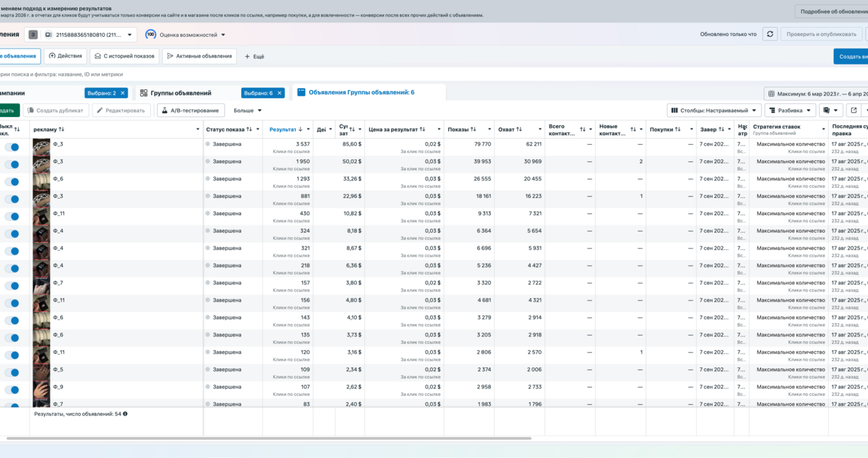Open the reports icon menu beside Разбивка

[830, 110]
